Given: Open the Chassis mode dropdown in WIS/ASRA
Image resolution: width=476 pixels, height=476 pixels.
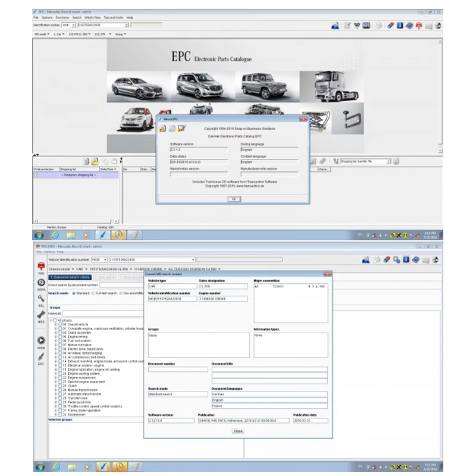Looking at the screenshot, I should [61, 269].
